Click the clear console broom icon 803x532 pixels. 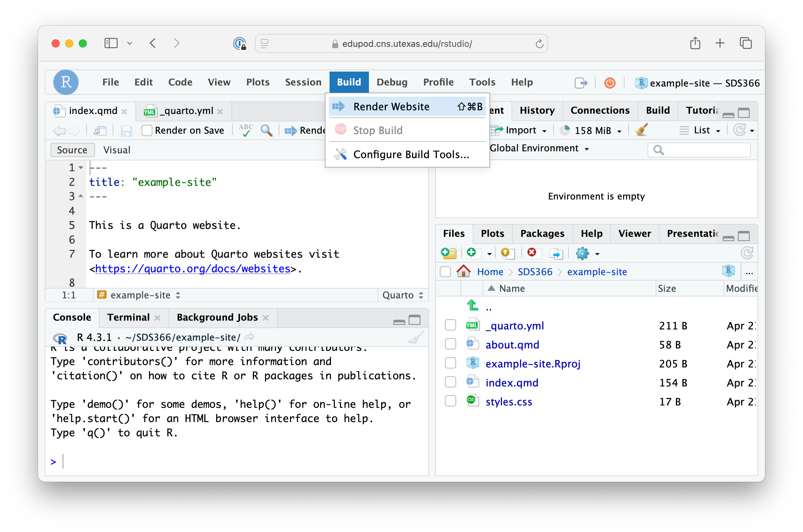coord(416,337)
